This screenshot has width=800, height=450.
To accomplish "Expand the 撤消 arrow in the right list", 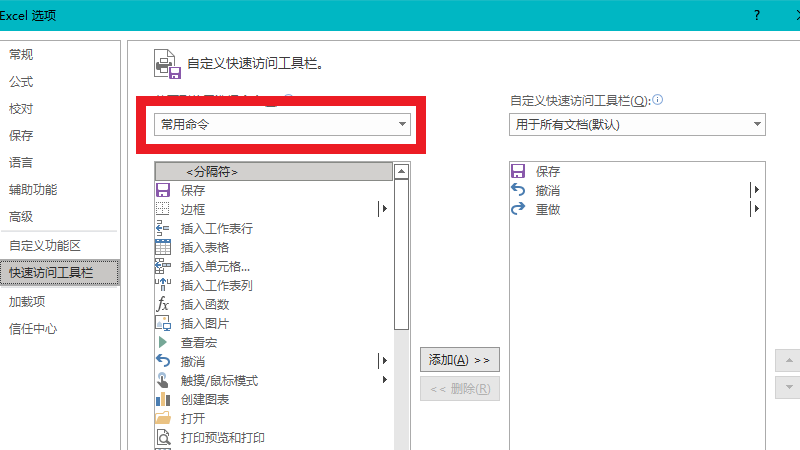I will (x=756, y=190).
